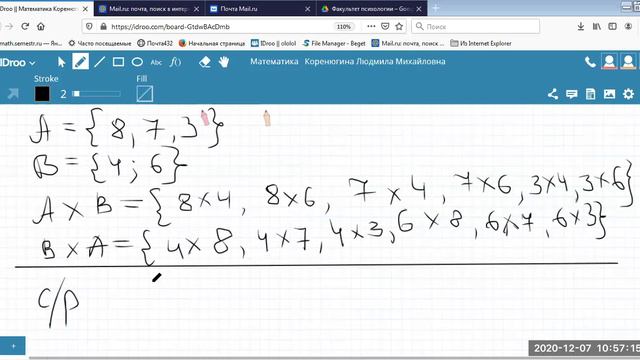Open Почта432 bookmark
Viewport: 640px width, 360px height.
point(155,43)
